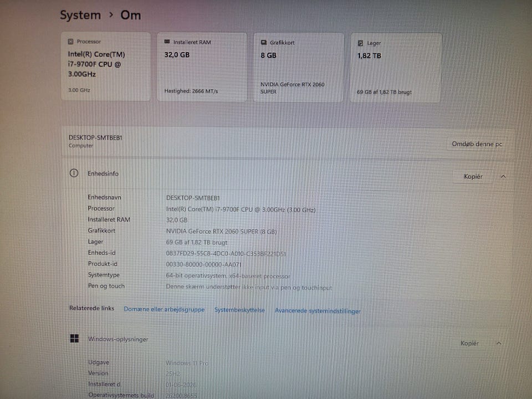Click the Windows-oplysninger section header

tap(288, 340)
